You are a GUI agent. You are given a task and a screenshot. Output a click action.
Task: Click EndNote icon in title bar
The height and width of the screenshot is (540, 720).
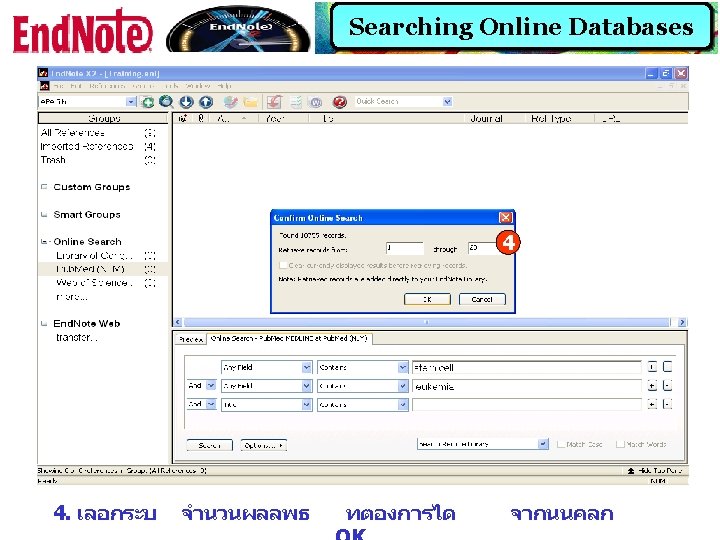tap(43, 73)
